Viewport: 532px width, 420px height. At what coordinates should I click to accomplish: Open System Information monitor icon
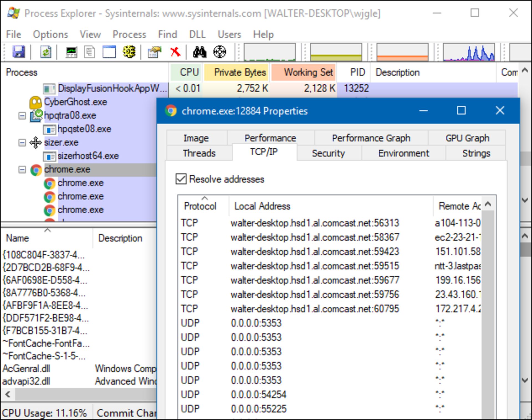[71, 52]
